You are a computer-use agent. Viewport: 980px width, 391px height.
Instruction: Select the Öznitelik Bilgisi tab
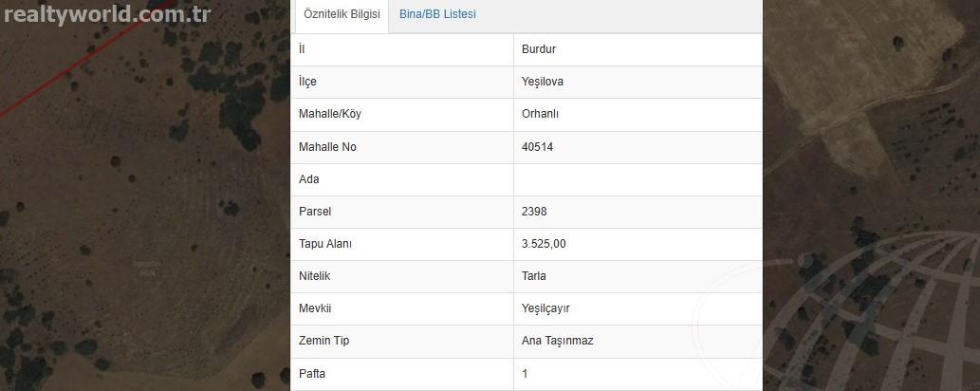pos(342,14)
